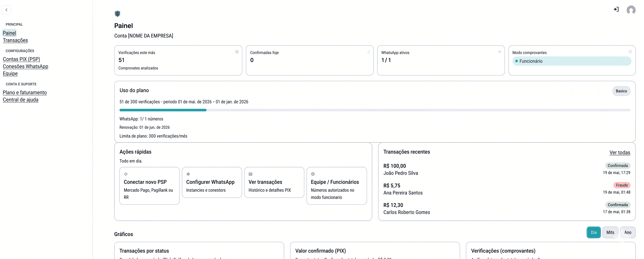This screenshot has height=259, width=644.
Task: Select the Mits chart period
Action: pos(610,232)
